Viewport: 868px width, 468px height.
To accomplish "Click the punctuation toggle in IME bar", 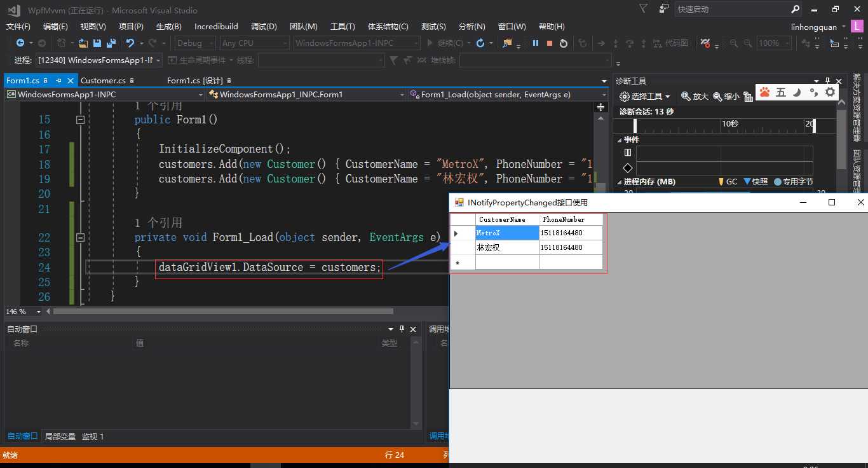I will tap(813, 92).
